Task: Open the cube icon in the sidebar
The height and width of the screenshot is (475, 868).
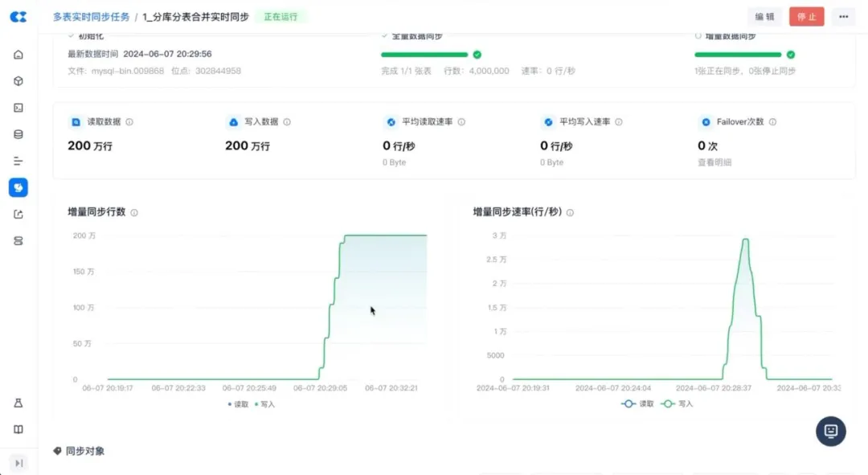Action: pos(18,81)
